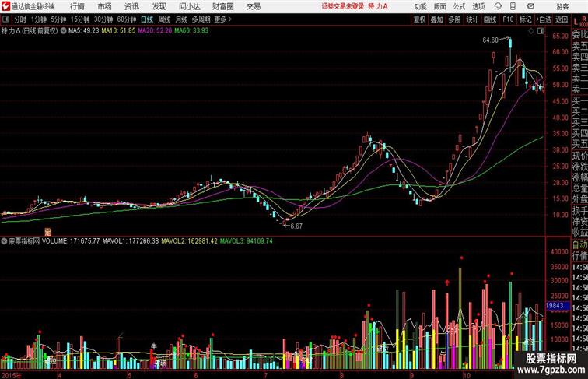The height and width of the screenshot is (379, 588).
Task: Open the 交易 menu
Action: click(253, 6)
